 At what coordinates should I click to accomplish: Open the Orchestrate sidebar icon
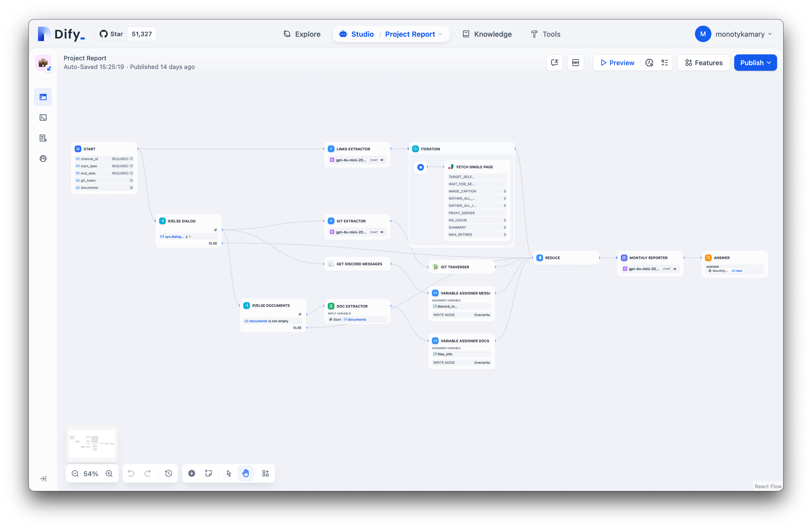[x=43, y=97]
